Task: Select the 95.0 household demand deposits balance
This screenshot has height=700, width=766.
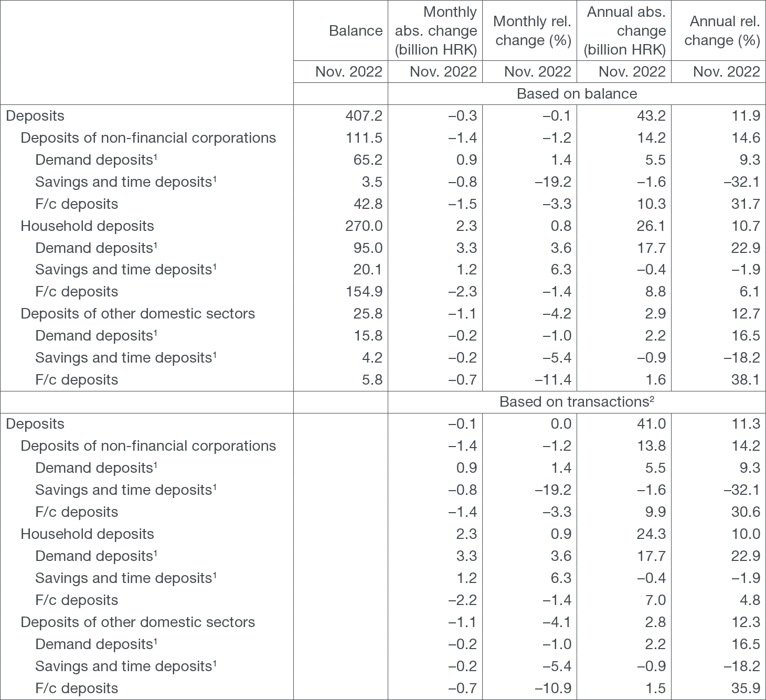Action: pyautogui.click(x=367, y=248)
